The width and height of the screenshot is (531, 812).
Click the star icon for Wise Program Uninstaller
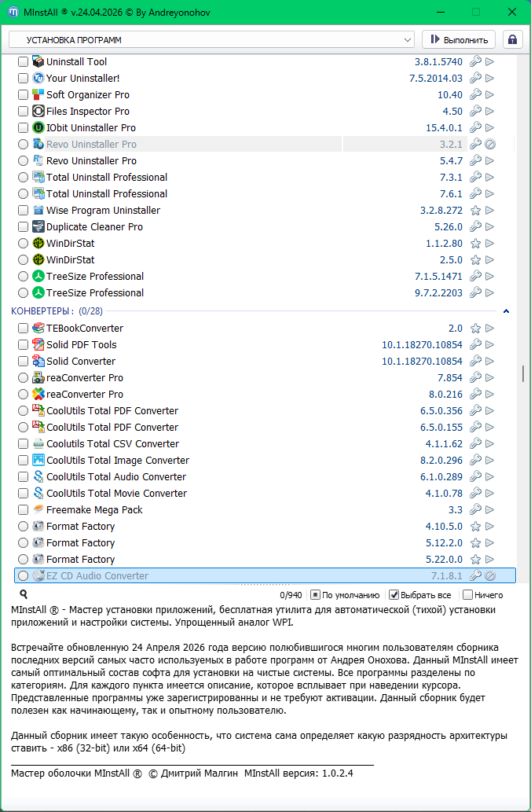pyautogui.click(x=475, y=211)
